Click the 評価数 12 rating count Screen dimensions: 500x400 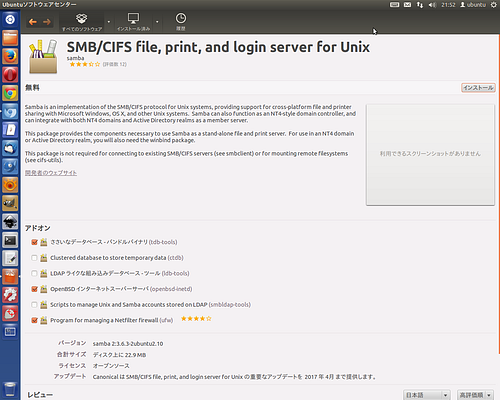click(x=115, y=64)
